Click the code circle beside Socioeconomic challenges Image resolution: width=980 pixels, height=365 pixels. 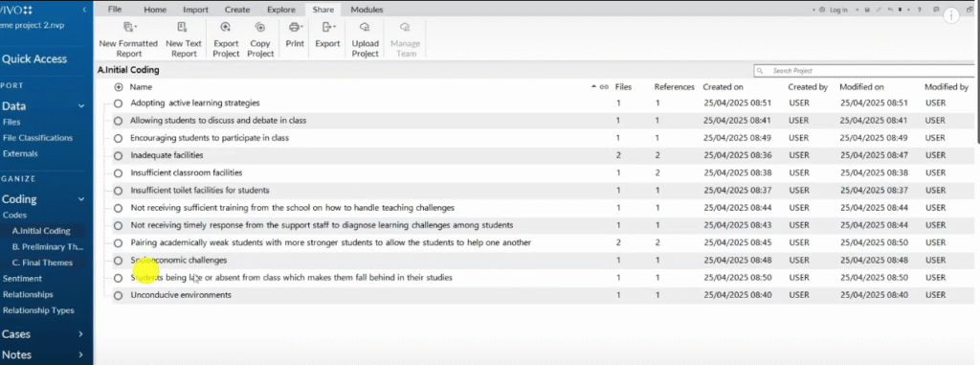point(118,261)
